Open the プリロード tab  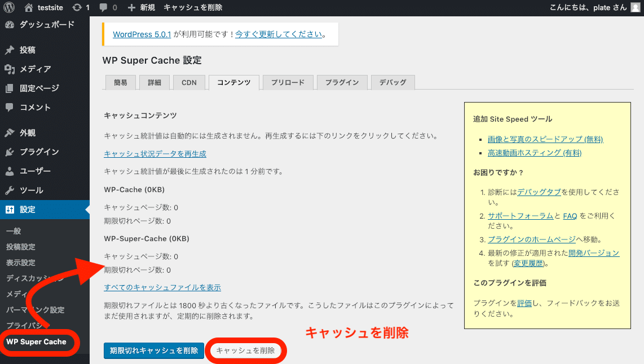click(x=288, y=82)
